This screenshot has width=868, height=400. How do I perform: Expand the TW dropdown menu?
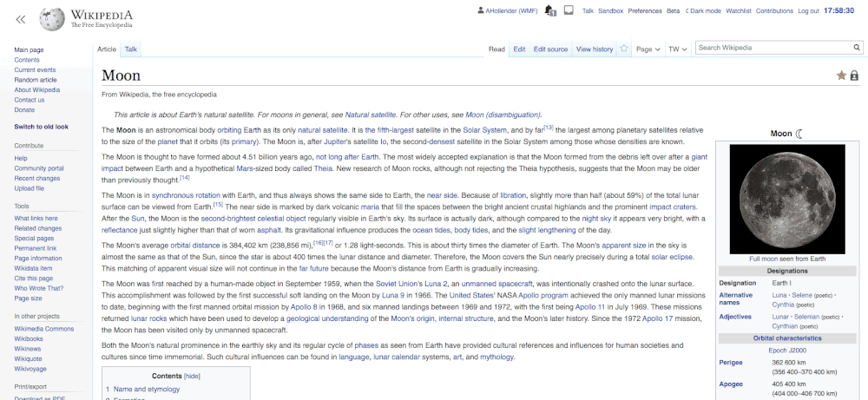tap(677, 49)
